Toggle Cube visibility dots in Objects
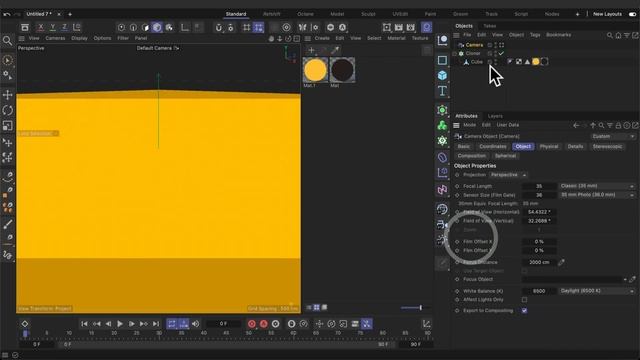The height and width of the screenshot is (360, 640). click(x=496, y=62)
